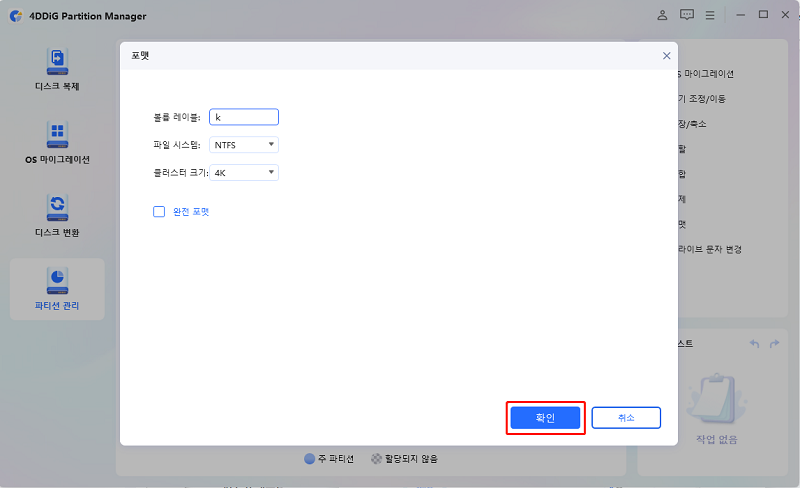Click the 4DDiG app logo
800x488 pixels.
(x=16, y=16)
